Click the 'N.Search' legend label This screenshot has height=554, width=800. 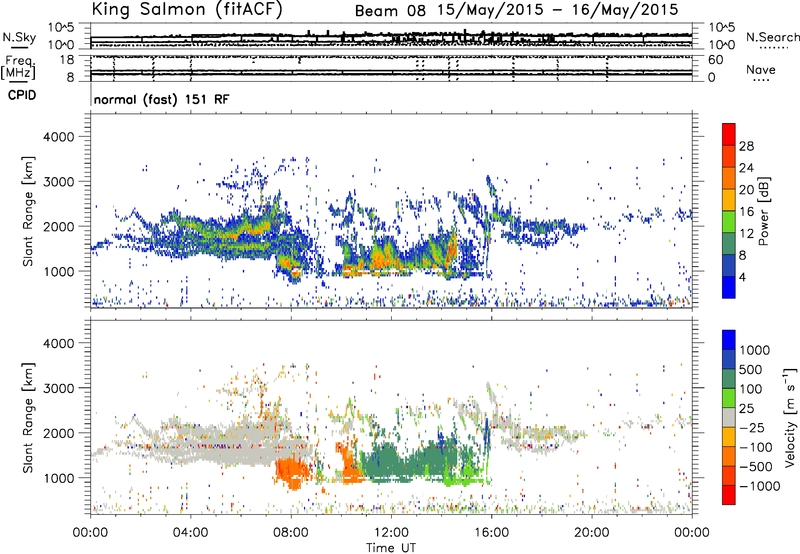(772, 37)
